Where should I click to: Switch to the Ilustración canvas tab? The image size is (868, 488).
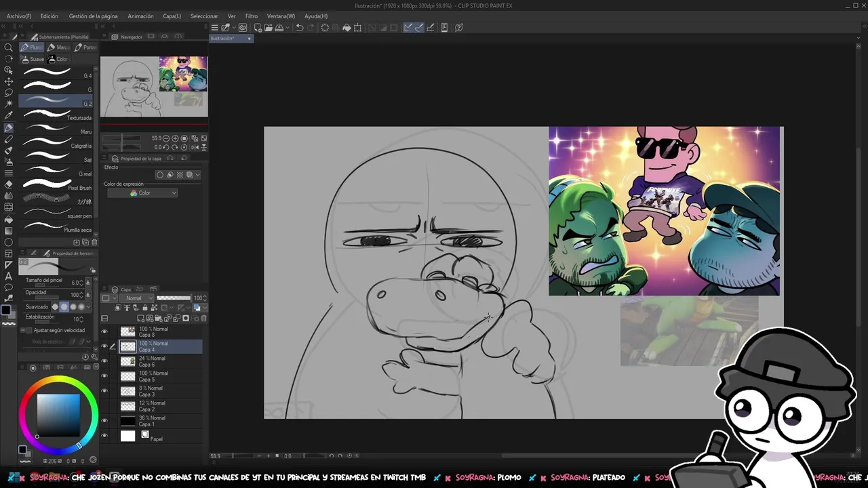[x=231, y=39]
